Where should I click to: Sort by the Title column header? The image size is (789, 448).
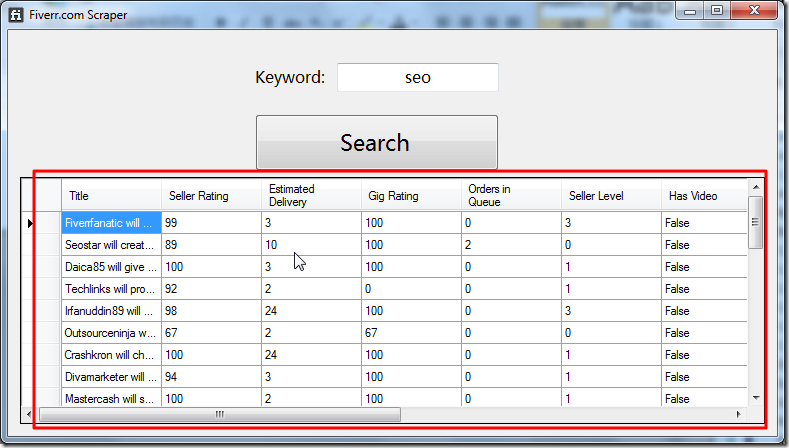[111, 195]
